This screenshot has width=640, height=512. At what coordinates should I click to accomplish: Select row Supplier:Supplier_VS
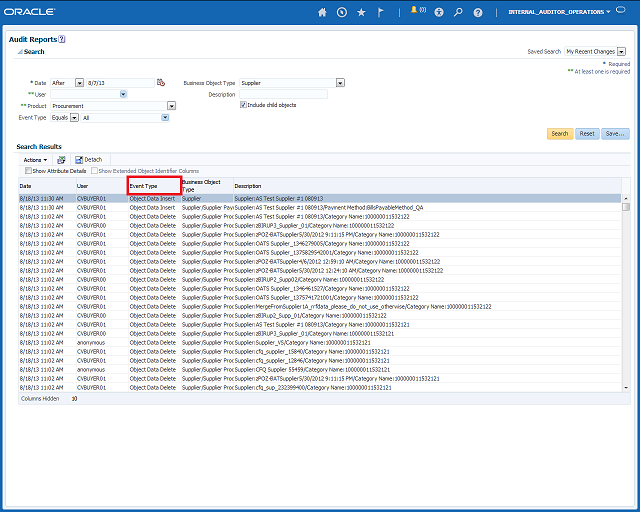point(320,343)
